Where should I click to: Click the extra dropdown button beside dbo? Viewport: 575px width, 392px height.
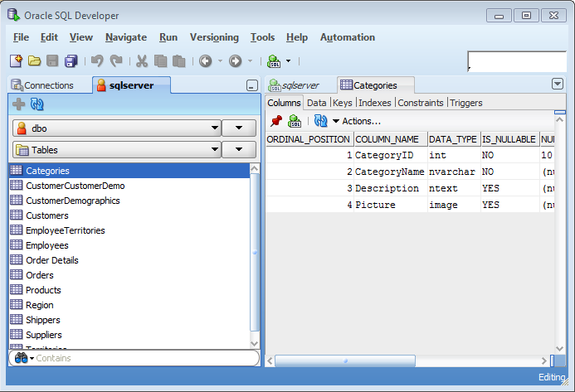click(239, 128)
